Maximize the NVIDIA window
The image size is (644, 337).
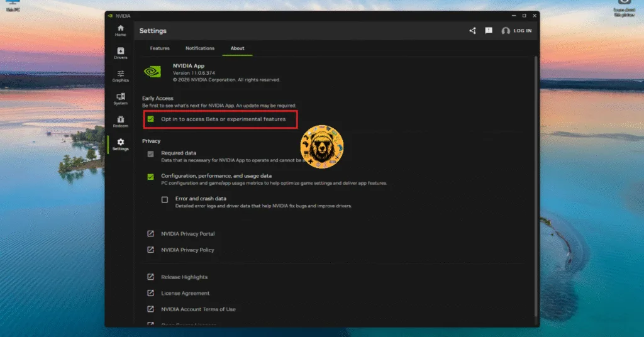pos(524,16)
